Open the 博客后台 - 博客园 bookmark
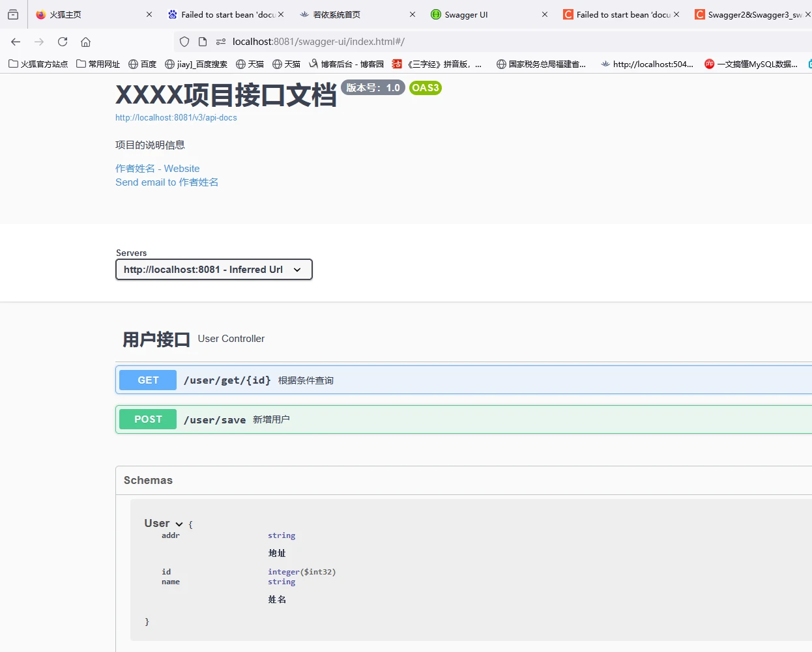 click(x=347, y=64)
